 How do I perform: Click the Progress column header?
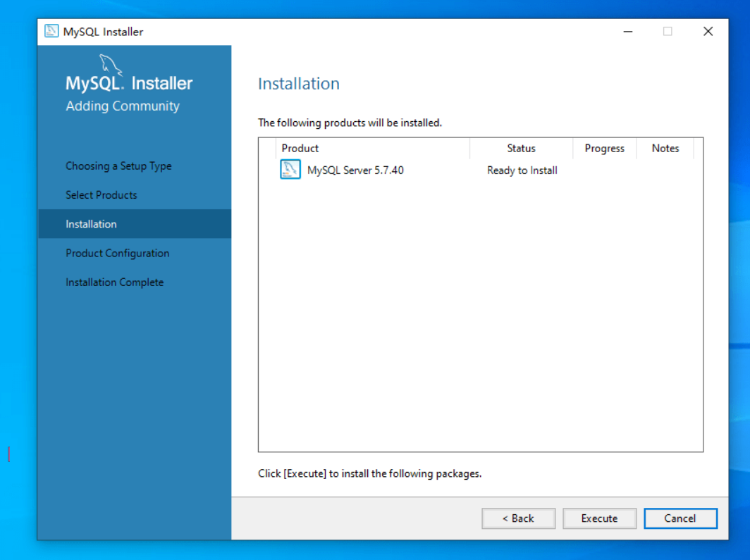(605, 148)
